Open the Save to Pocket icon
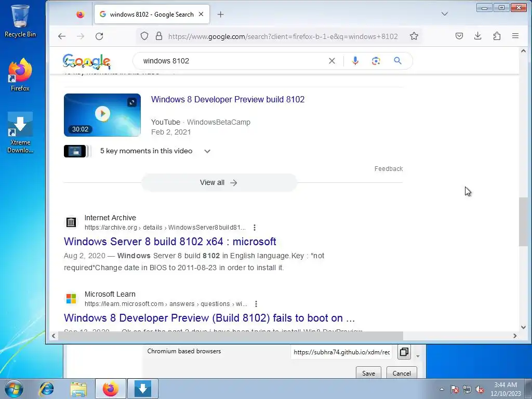Viewport: 532px width, 399px height. point(459,36)
